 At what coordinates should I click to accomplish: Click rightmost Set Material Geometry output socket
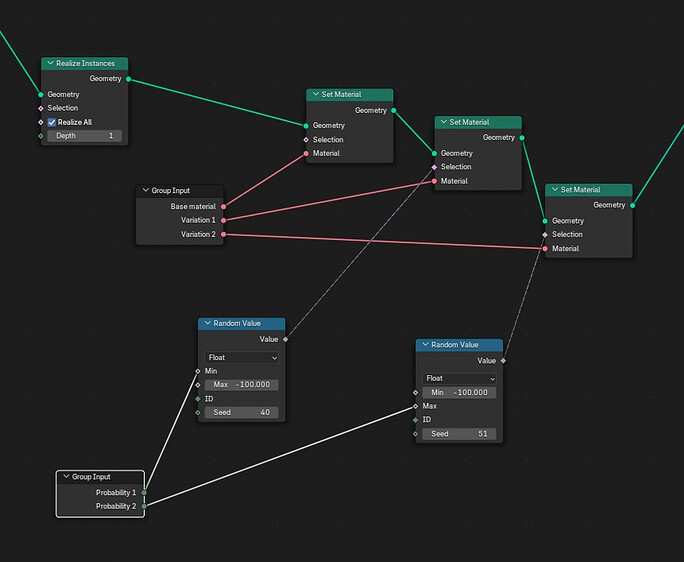tap(633, 205)
